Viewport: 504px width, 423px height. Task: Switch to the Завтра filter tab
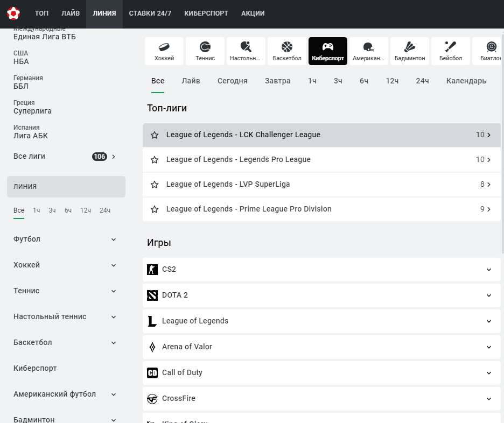[278, 81]
